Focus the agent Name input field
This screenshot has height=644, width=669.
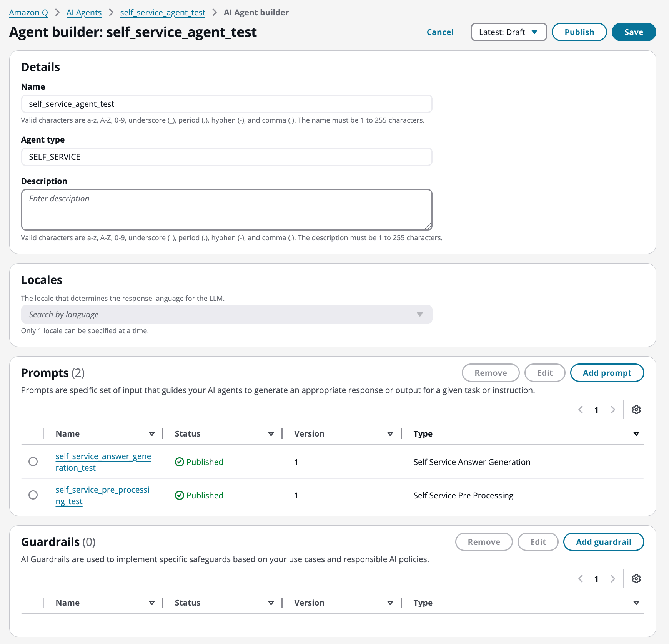point(226,104)
